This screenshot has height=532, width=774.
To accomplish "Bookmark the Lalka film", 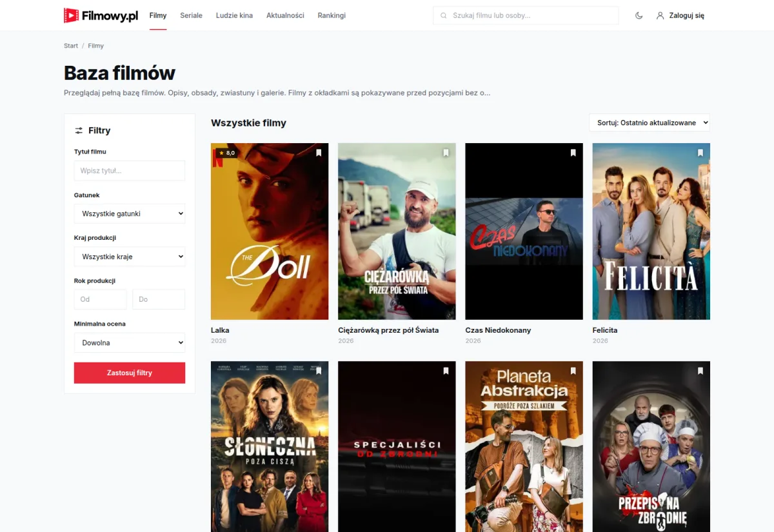I will coord(319,153).
